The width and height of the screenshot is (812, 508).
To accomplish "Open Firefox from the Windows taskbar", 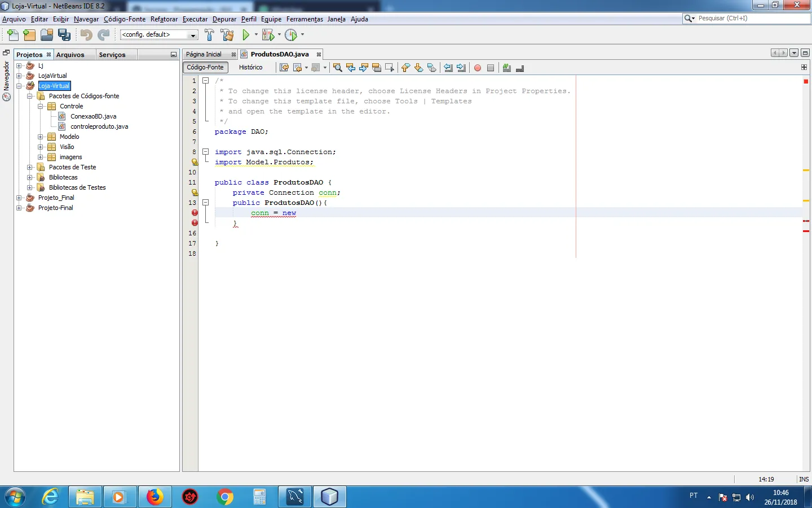I will coord(155,497).
